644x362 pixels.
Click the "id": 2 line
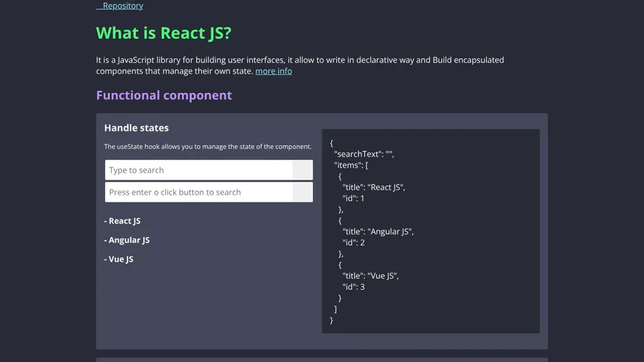coord(353,243)
